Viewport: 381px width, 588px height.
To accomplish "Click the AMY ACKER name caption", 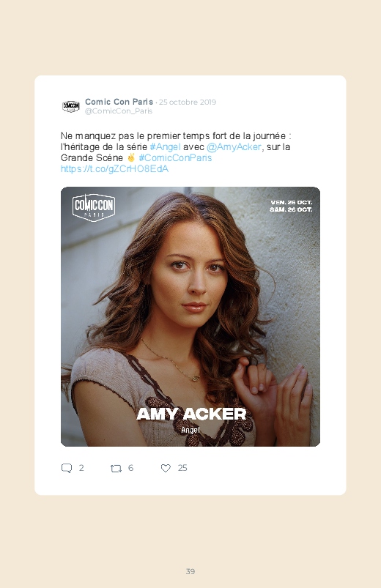I will click(191, 414).
